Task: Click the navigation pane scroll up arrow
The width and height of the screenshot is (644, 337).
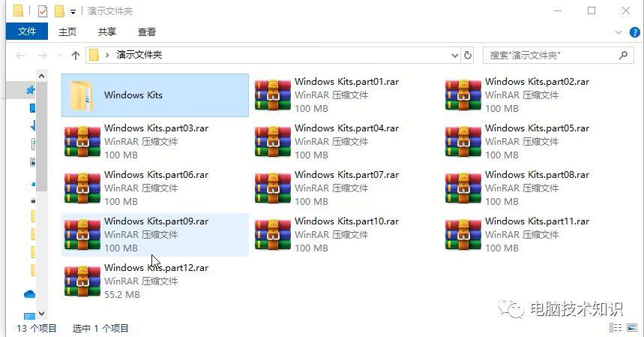Action: tap(41, 76)
